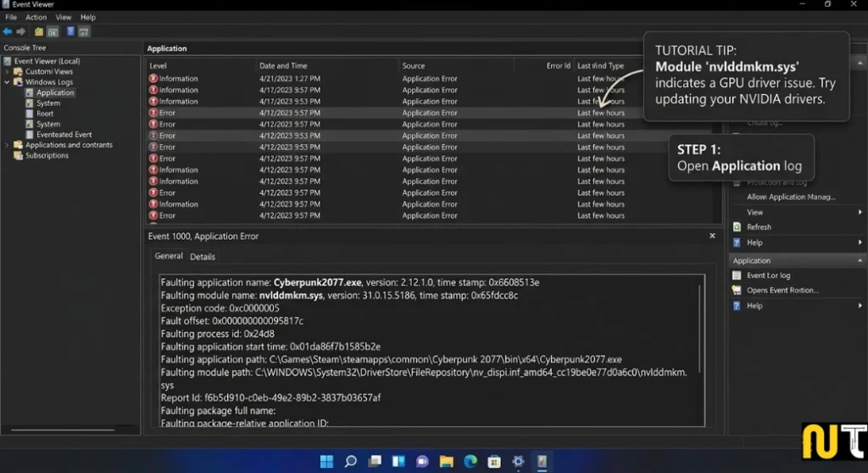The width and height of the screenshot is (868, 473).
Task: Click the Fault offset line
Action: point(232,320)
